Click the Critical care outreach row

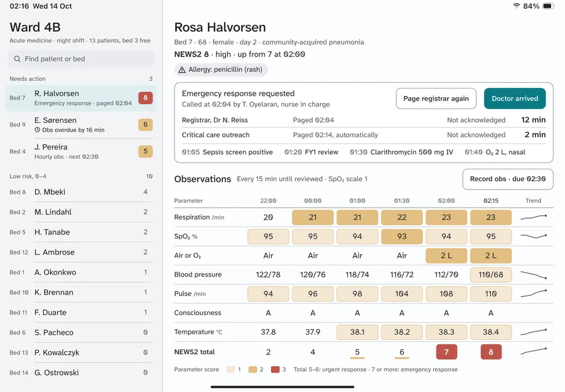pyautogui.click(x=363, y=135)
